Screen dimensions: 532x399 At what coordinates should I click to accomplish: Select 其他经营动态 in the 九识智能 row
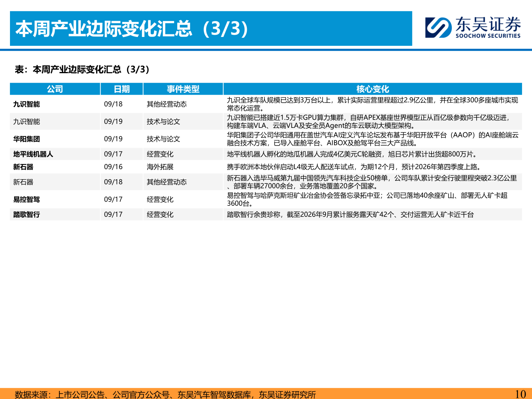(167, 104)
